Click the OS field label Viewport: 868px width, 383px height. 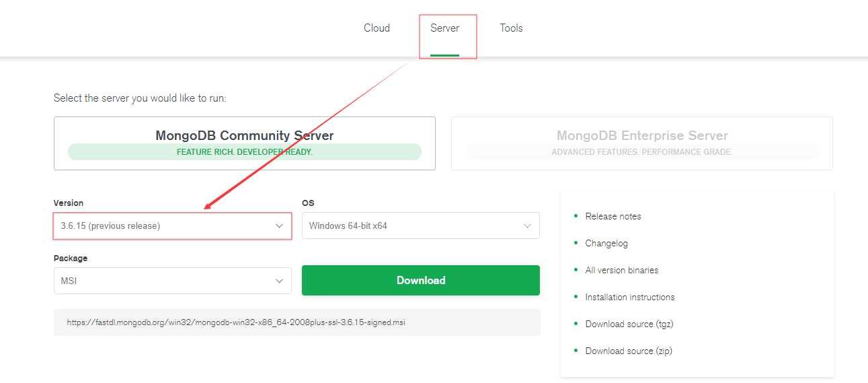tap(308, 203)
